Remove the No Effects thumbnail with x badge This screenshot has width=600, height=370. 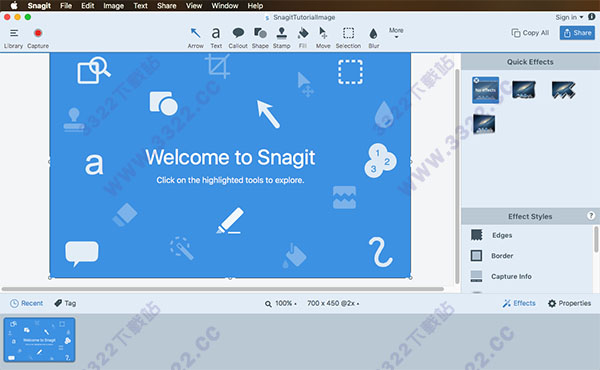pos(476,80)
